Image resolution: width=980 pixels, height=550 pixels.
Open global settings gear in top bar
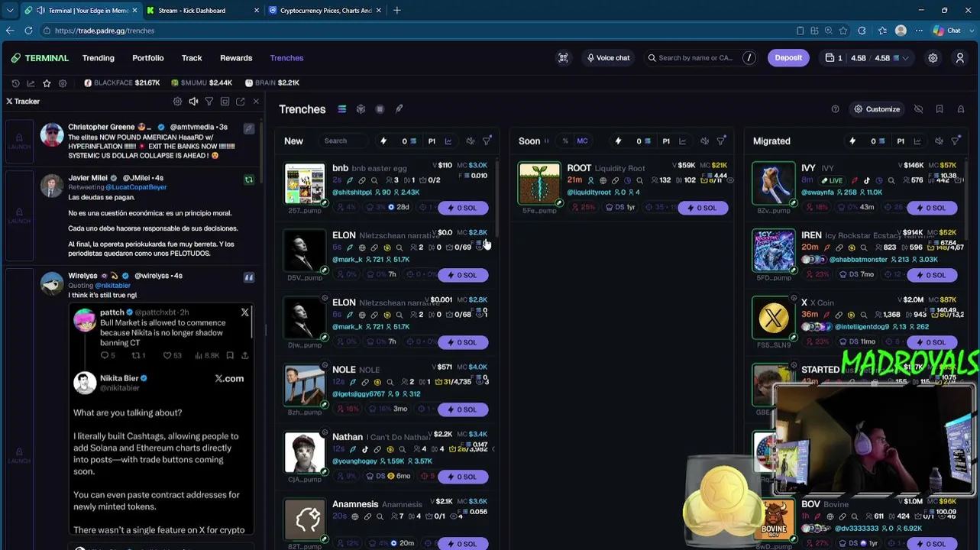click(x=933, y=58)
